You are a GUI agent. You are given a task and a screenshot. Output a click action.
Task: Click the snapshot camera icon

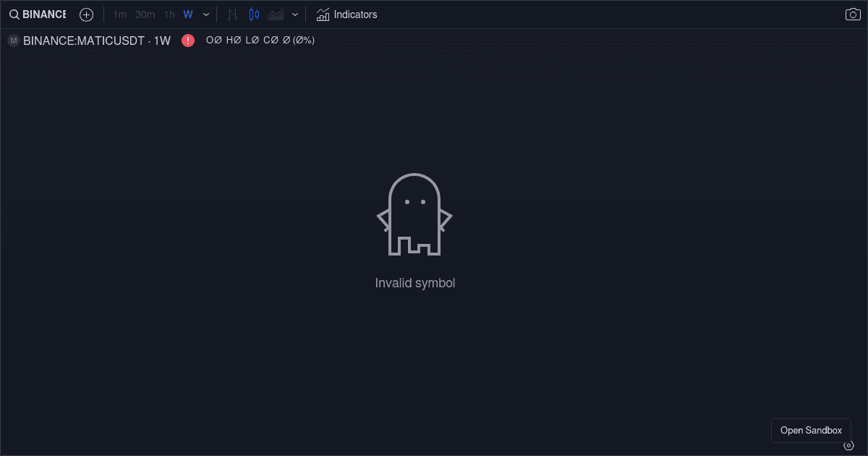[x=852, y=14]
